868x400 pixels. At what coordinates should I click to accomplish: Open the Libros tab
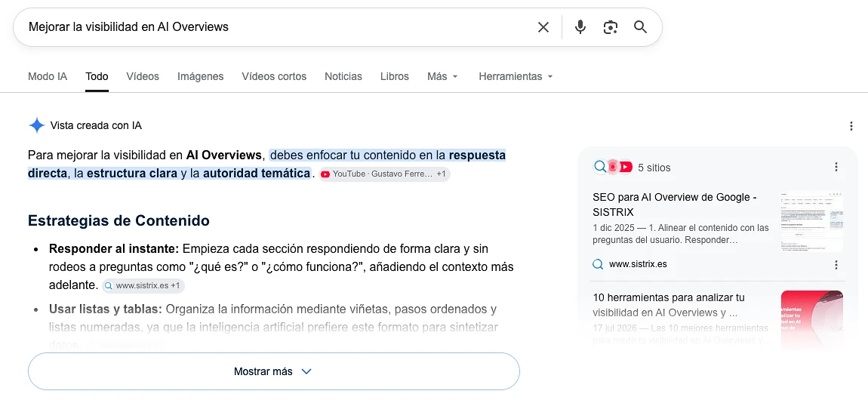pyautogui.click(x=395, y=76)
